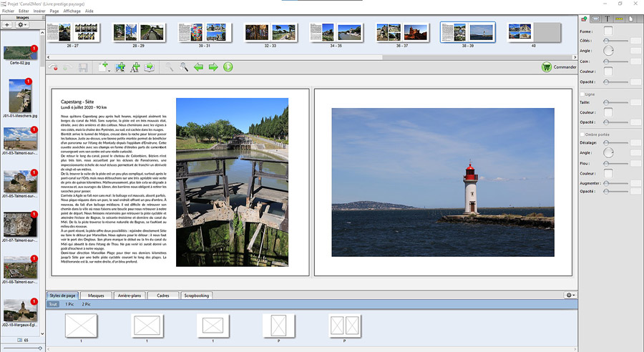This screenshot has width=644, height=352.
Task: Adjust the Coin slider
Action: tap(615, 62)
